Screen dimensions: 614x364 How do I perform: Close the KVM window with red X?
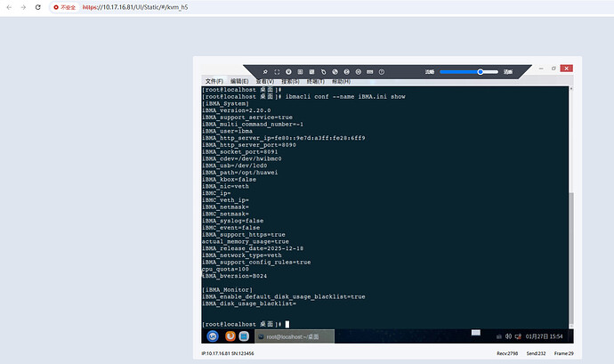[x=566, y=69]
